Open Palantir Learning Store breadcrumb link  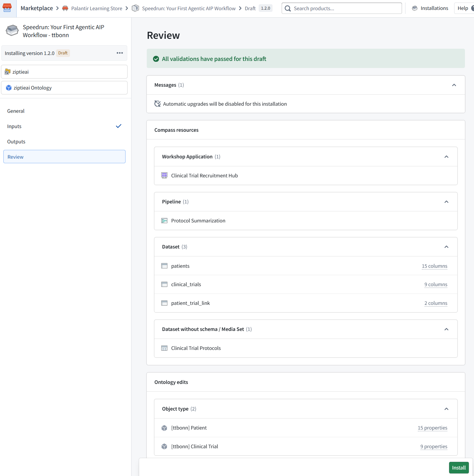pos(97,8)
